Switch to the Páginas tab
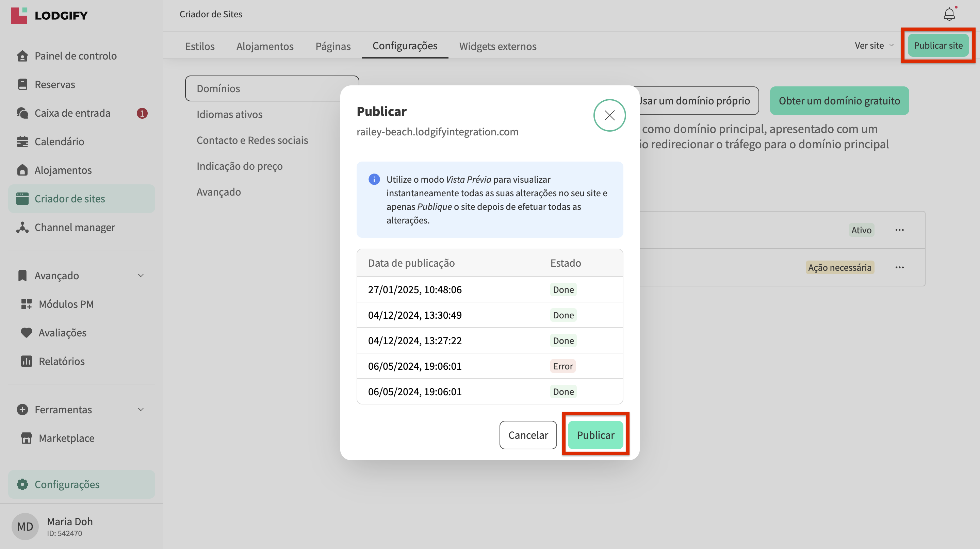The image size is (980, 549). (x=333, y=46)
